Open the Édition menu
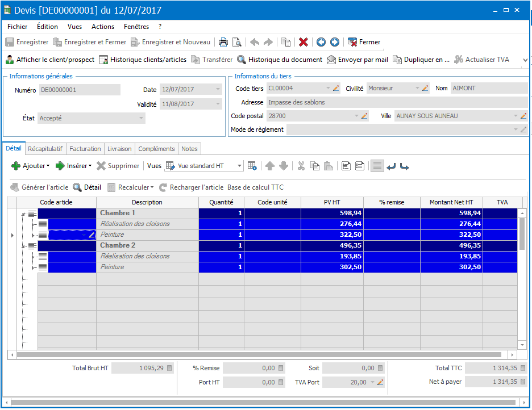 pos(47,27)
